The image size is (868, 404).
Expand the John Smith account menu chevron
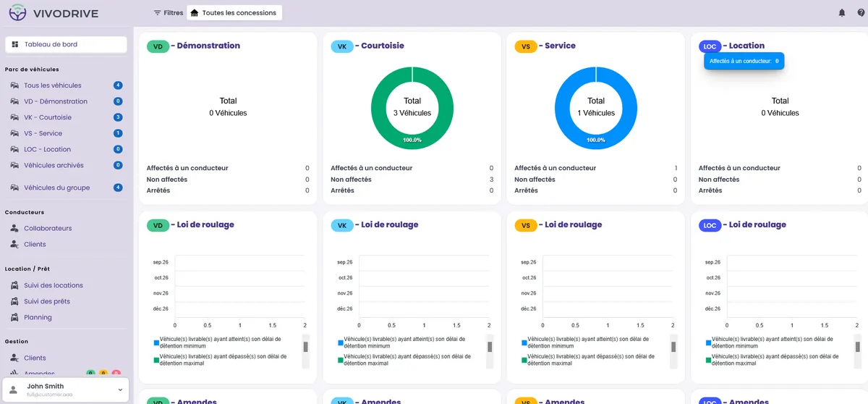pyautogui.click(x=120, y=390)
